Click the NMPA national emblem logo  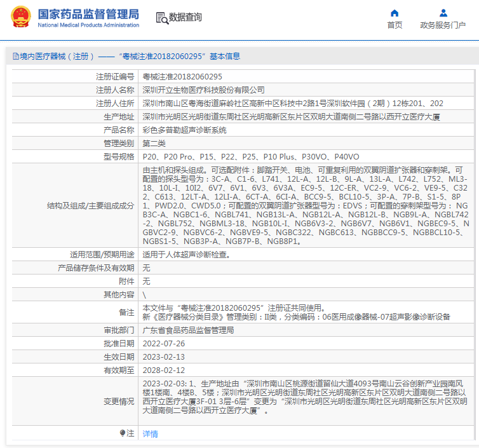coord(21,17)
